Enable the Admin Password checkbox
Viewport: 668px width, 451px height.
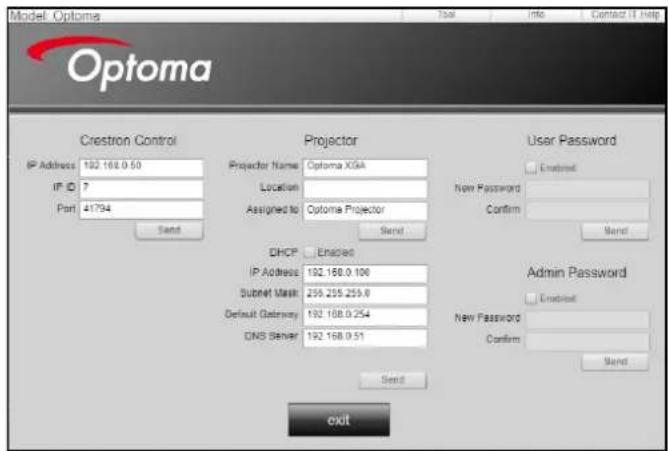(530, 299)
